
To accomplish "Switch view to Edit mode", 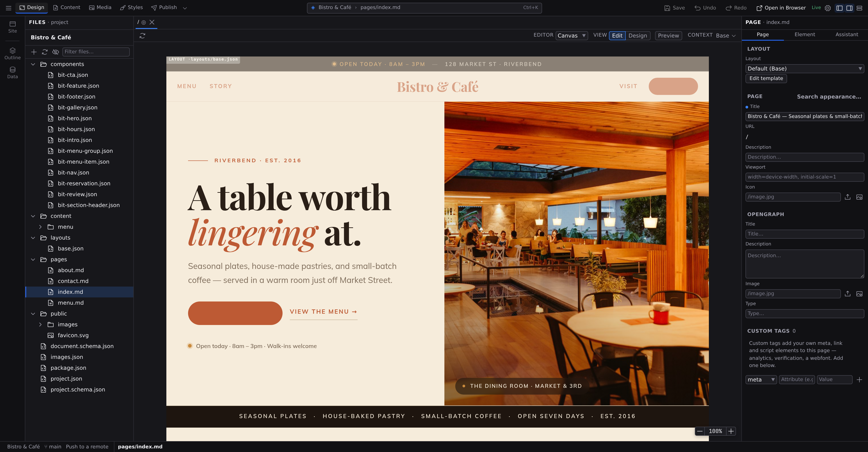I will (x=617, y=36).
